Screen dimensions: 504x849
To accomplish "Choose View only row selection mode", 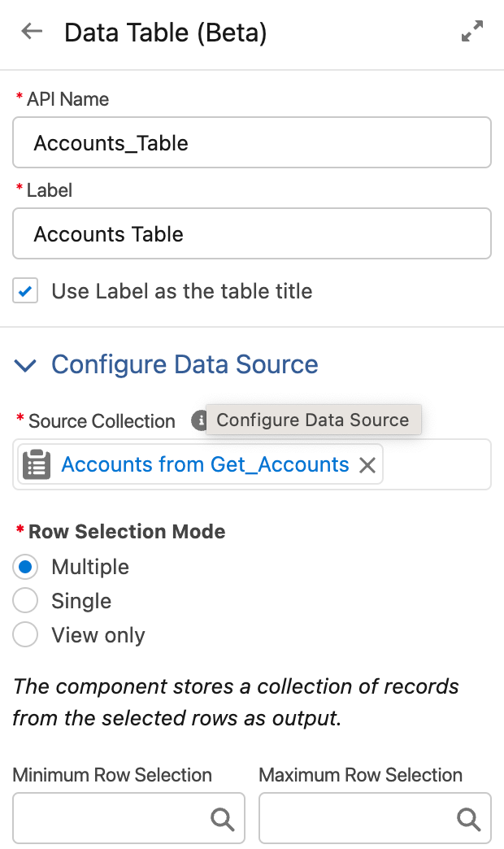I will coord(25,634).
